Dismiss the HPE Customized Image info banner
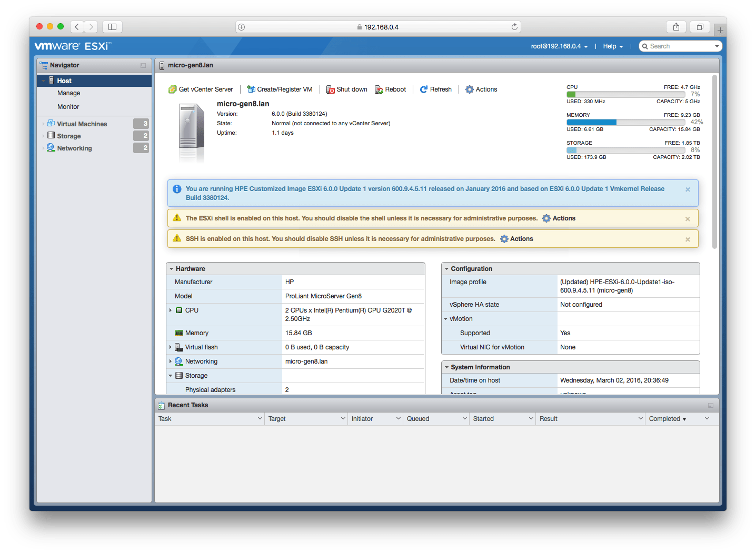The width and height of the screenshot is (756, 553). point(688,189)
